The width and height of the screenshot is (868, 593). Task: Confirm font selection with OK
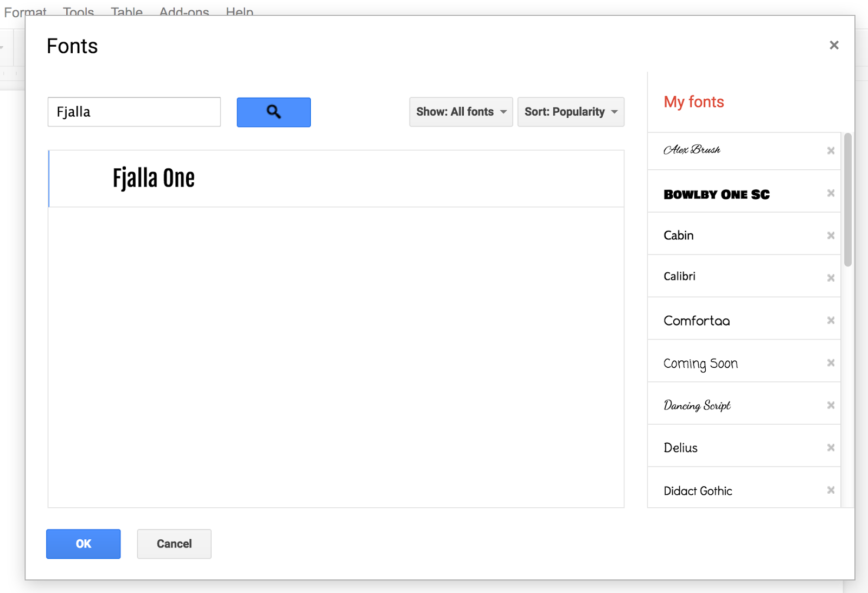(x=83, y=544)
